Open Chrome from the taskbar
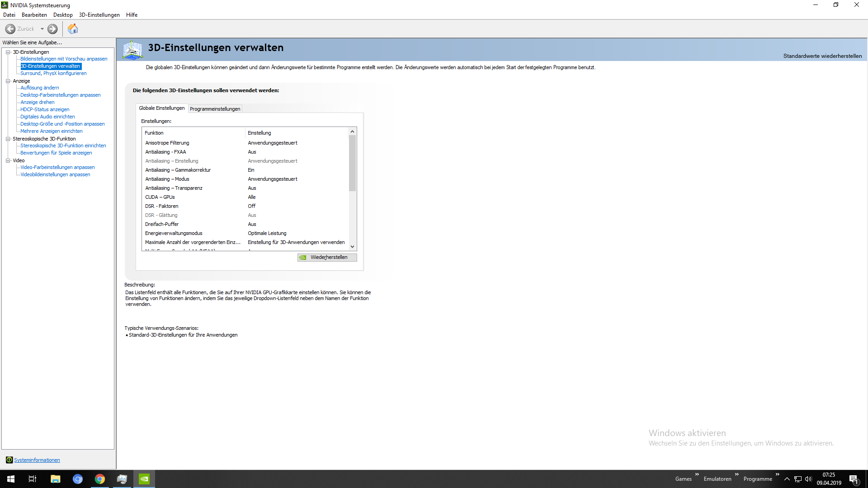 tap(99, 479)
